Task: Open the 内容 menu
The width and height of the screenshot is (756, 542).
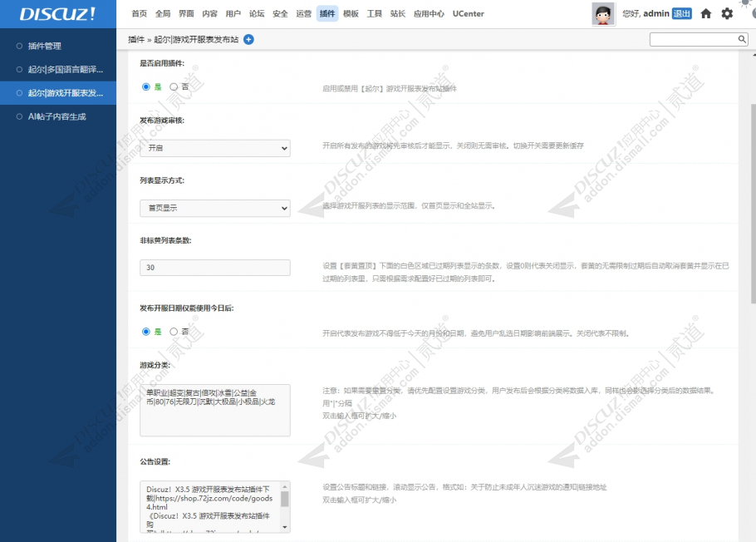Action: click(209, 13)
